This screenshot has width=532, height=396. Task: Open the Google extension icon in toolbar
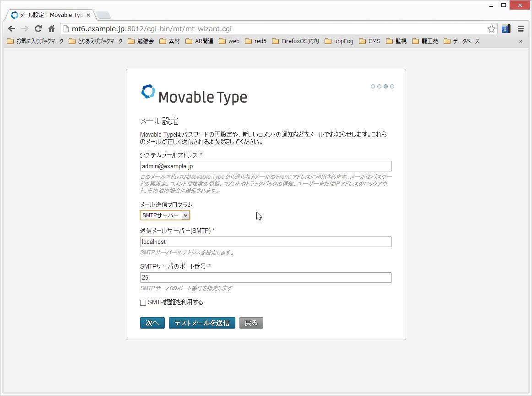point(506,29)
